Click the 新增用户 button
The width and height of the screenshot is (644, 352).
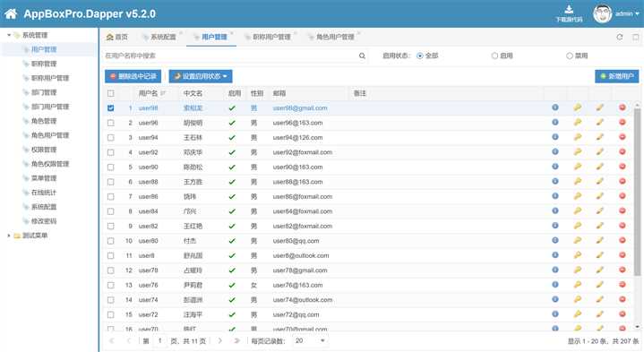pyautogui.click(x=616, y=76)
